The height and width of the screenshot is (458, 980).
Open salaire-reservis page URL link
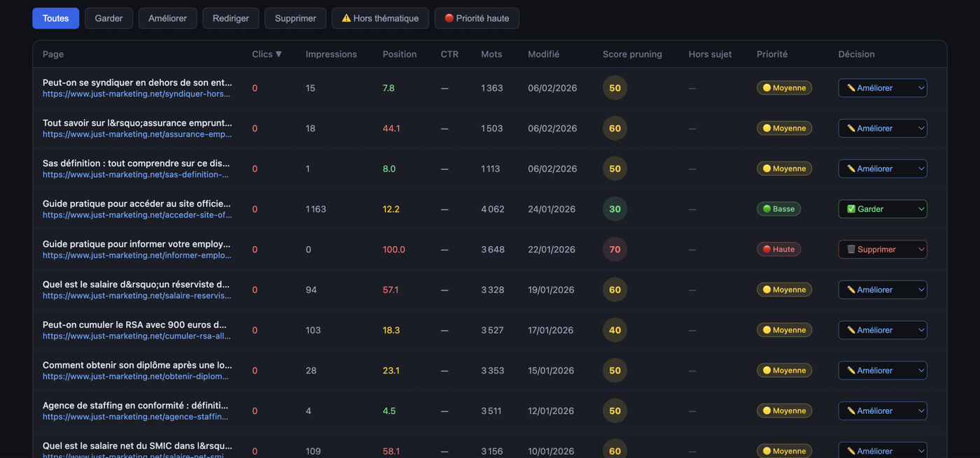[136, 296]
